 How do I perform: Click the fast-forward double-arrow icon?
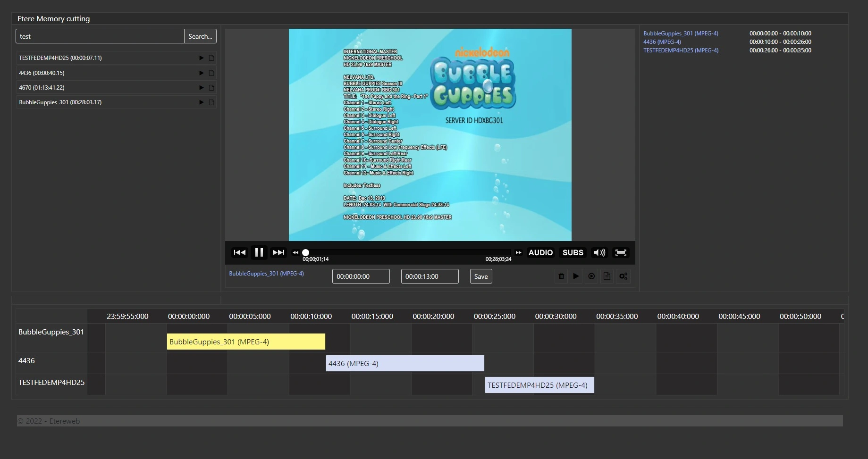coord(518,252)
